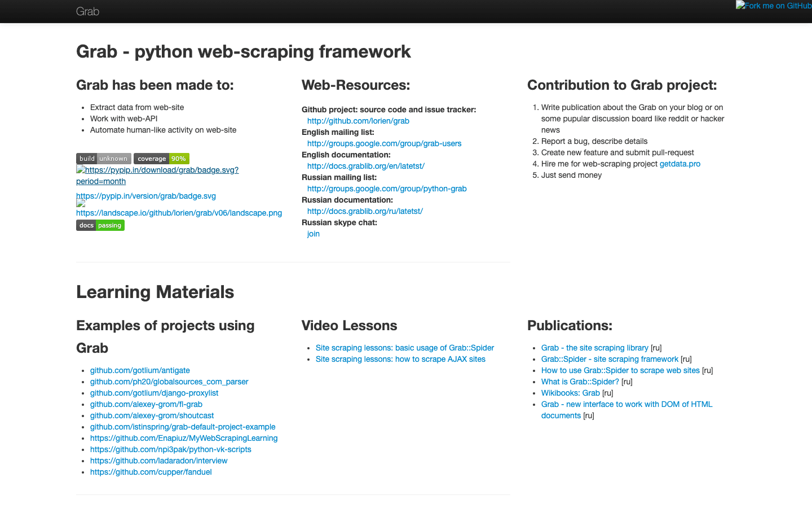The height and width of the screenshot is (508, 812).
Task: Join the Russian skype chat
Action: click(314, 234)
